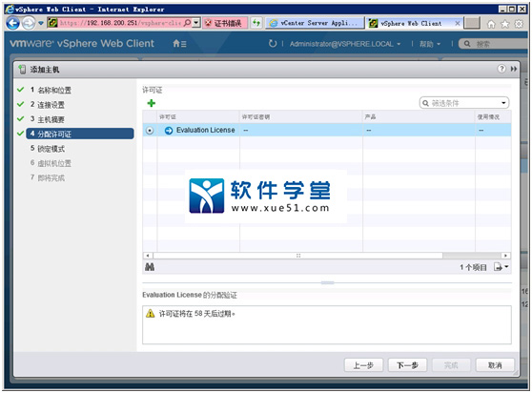Screen dimensions: 532x393
Task: Go to step 5 锁定模式
Action: (48, 149)
